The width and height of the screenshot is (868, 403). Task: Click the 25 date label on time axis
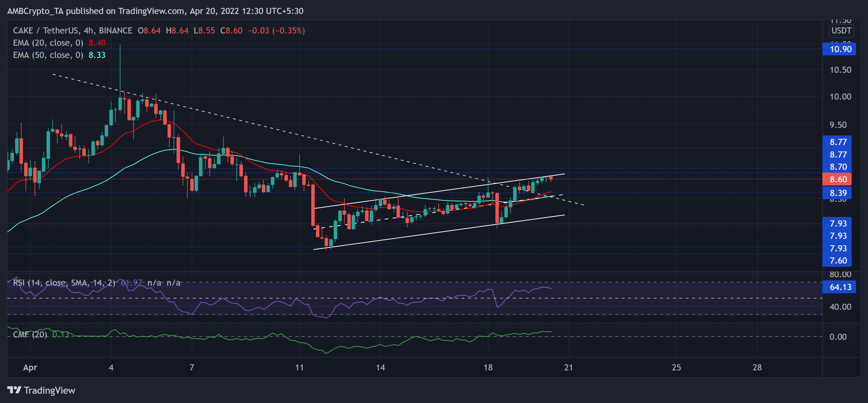[x=676, y=367]
